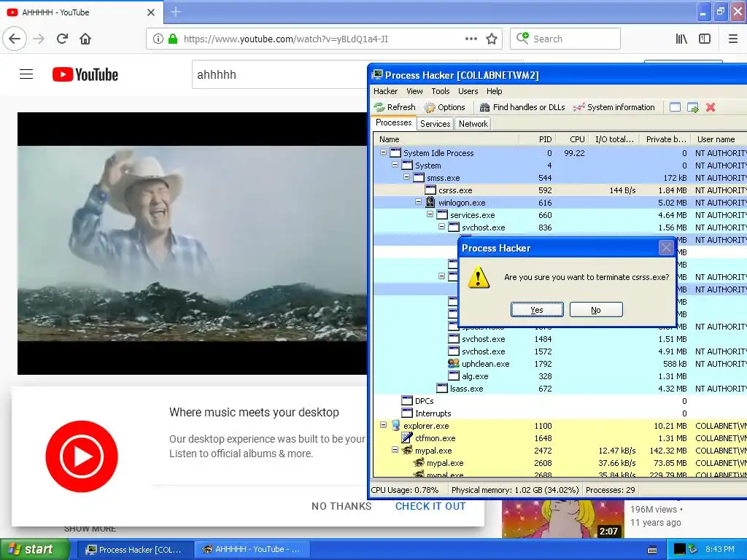Open Options in Process Hacker toolbar
The width and height of the screenshot is (747, 560).
tap(445, 107)
